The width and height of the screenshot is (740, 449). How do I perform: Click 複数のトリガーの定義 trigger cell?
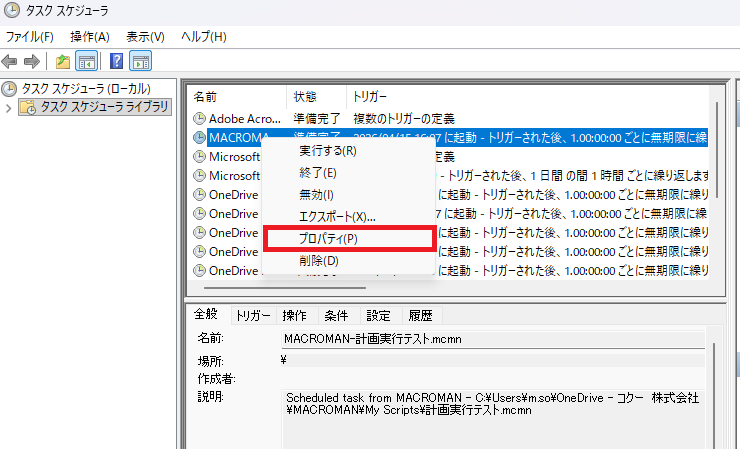[x=404, y=119]
